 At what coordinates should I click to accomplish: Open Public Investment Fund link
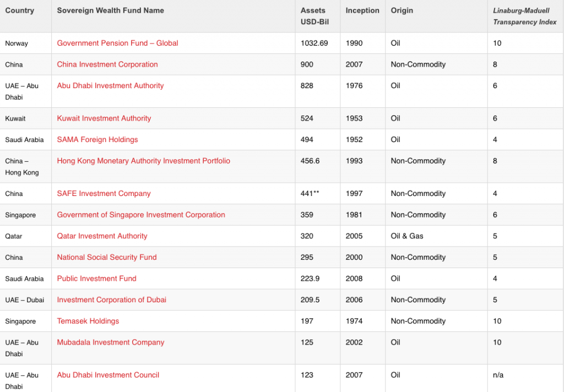96,279
